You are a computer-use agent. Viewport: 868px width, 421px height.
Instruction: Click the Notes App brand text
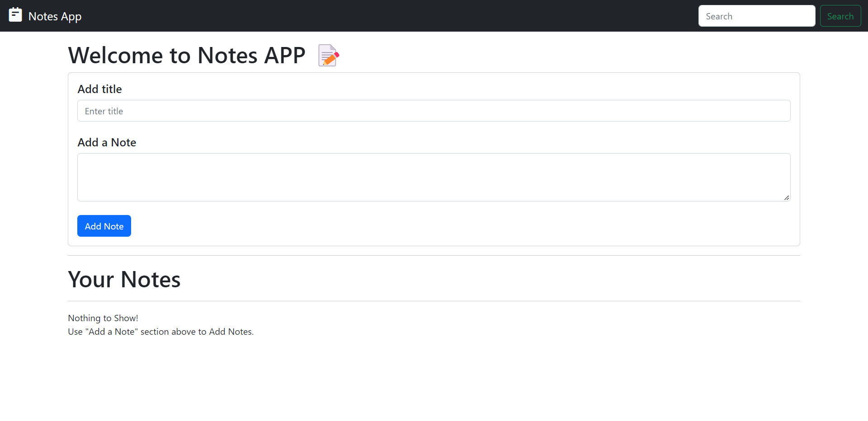(55, 16)
